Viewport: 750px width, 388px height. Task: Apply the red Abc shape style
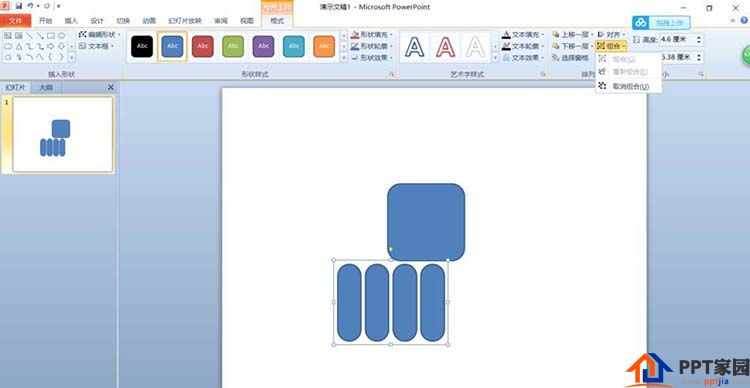point(203,46)
